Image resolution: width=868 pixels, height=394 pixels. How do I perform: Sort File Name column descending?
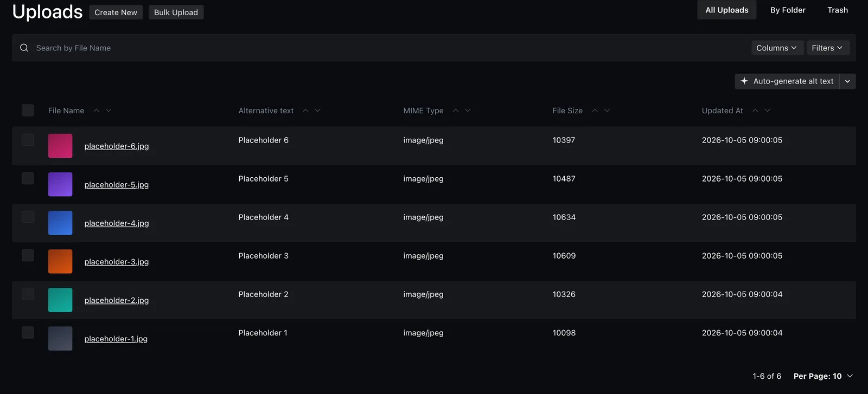108,111
